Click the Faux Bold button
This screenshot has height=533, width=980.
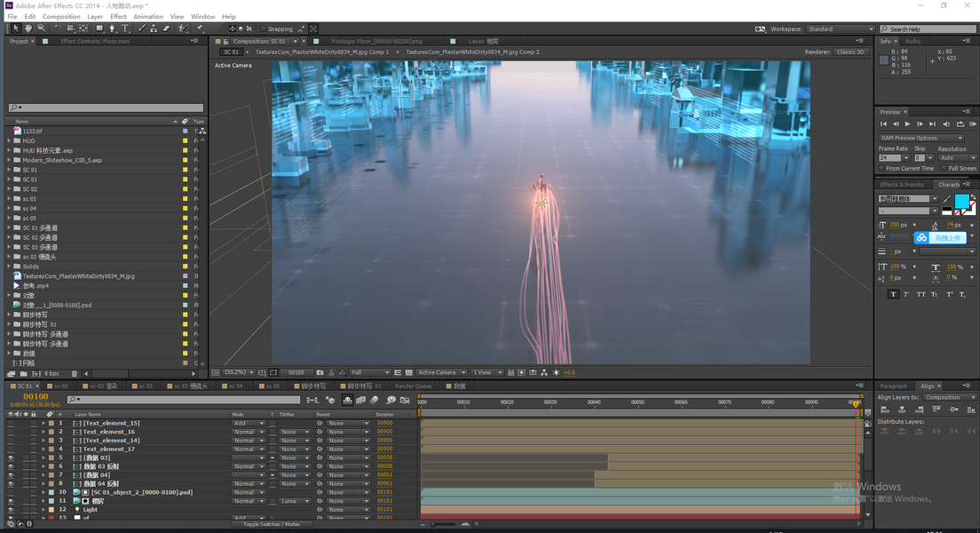[x=892, y=295]
